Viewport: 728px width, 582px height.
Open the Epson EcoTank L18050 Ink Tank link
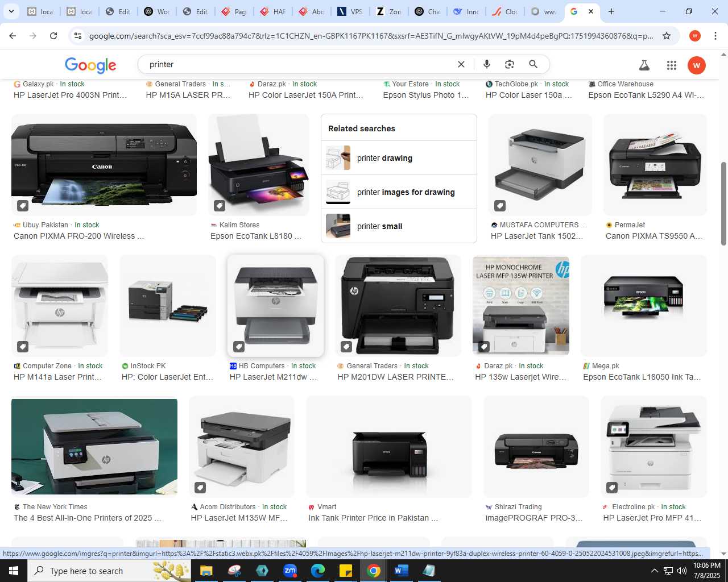(x=642, y=377)
